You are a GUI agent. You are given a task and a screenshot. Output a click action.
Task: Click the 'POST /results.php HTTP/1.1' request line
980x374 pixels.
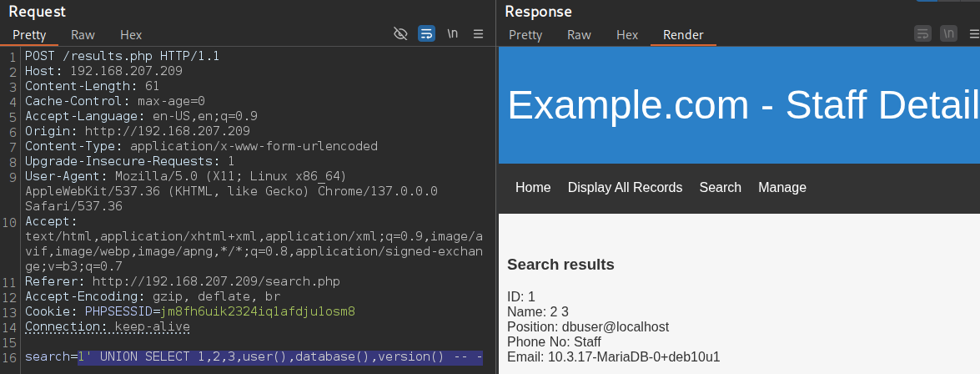(123, 56)
